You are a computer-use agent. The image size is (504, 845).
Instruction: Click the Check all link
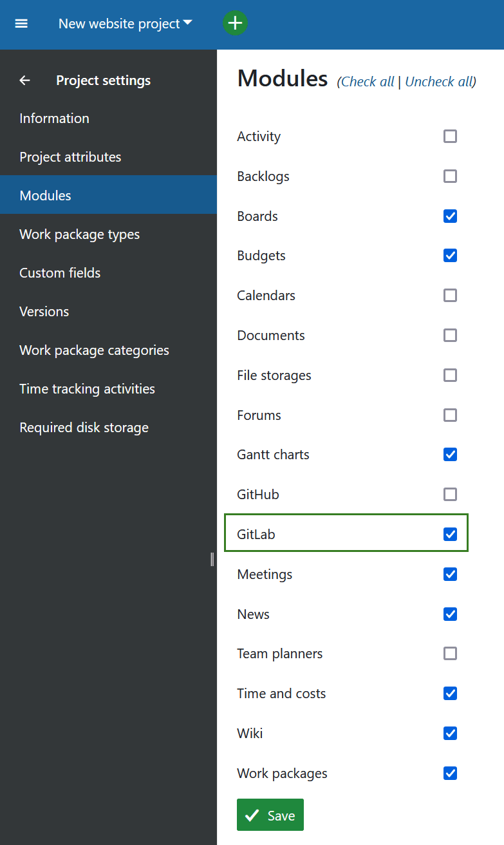coord(366,81)
